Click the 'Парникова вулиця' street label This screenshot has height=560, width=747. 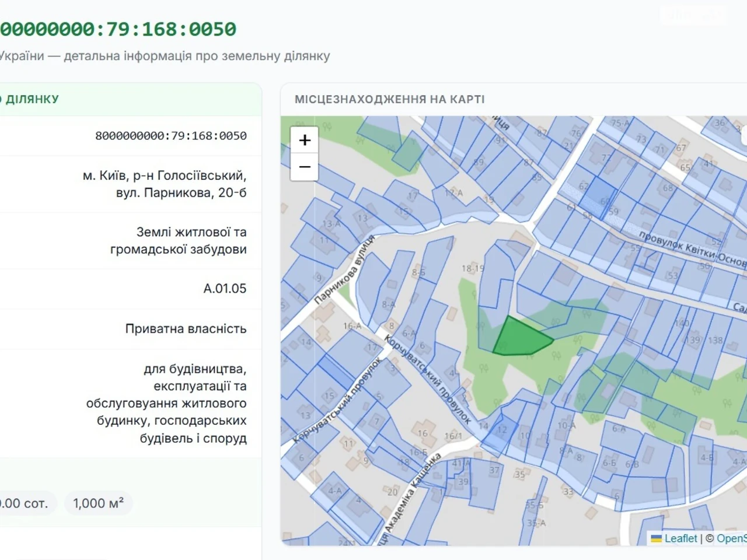tap(344, 269)
